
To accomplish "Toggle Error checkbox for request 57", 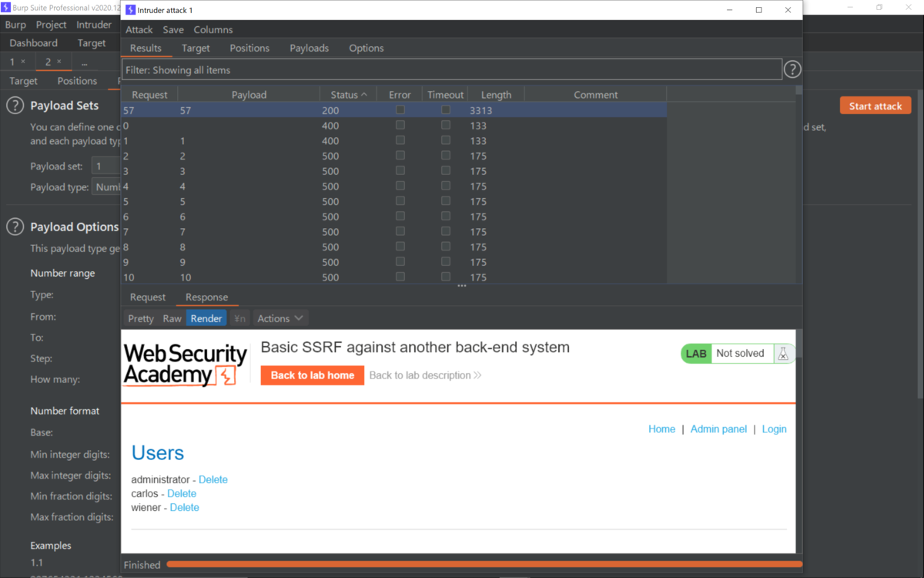I will coord(400,110).
